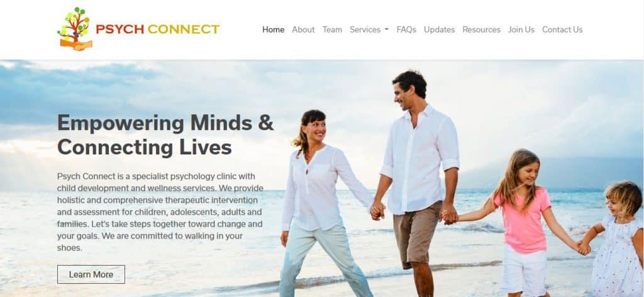Open the Home navigation link
The width and height of the screenshot is (644, 297).
click(x=273, y=30)
